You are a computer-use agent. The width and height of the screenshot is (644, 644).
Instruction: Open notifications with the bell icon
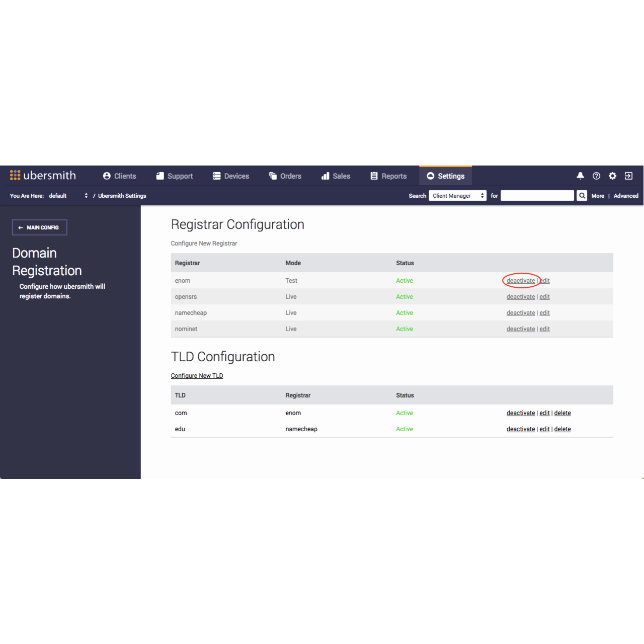click(x=580, y=176)
